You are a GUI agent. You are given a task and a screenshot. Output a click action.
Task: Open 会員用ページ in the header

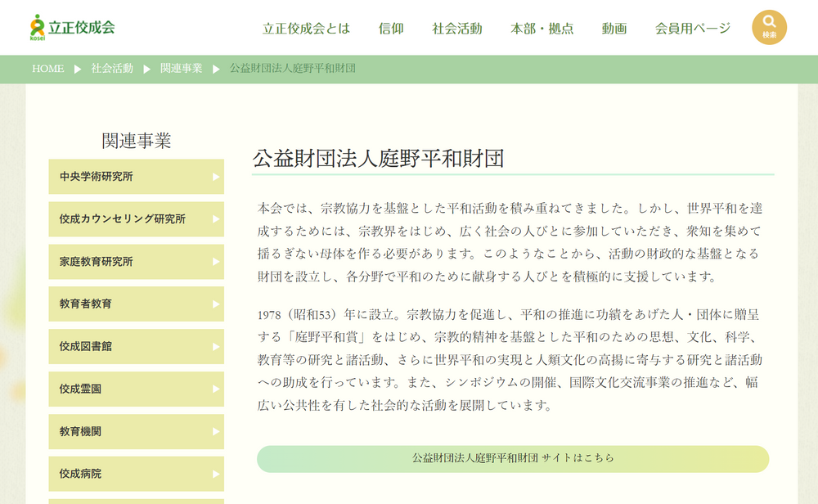(x=693, y=29)
